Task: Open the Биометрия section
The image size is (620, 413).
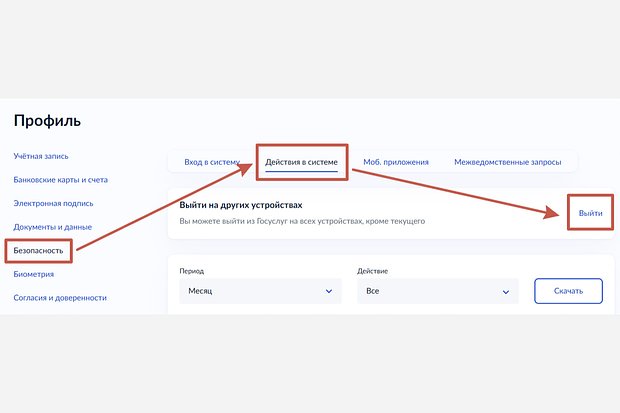Action: (34, 274)
